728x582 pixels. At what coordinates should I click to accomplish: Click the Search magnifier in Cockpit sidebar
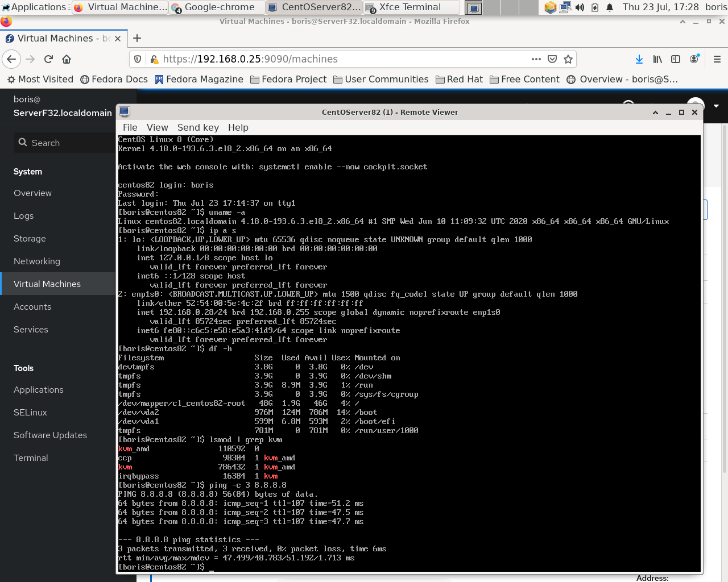pos(23,143)
